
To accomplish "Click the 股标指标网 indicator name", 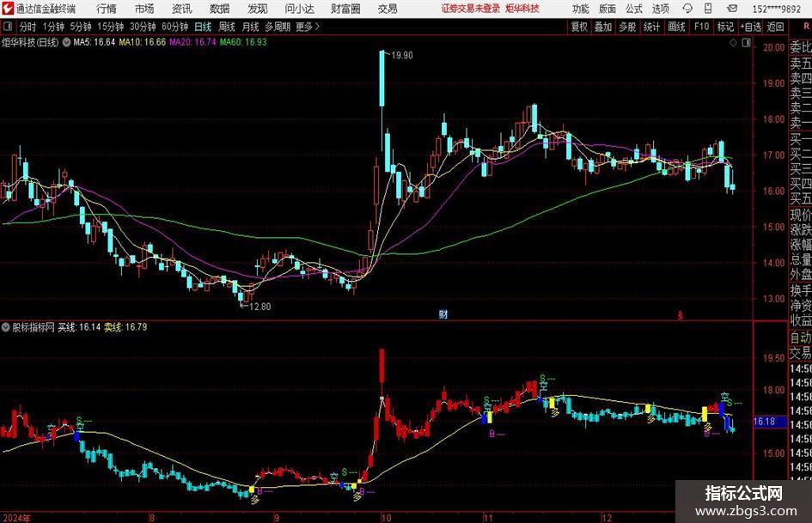I will pyautogui.click(x=34, y=327).
